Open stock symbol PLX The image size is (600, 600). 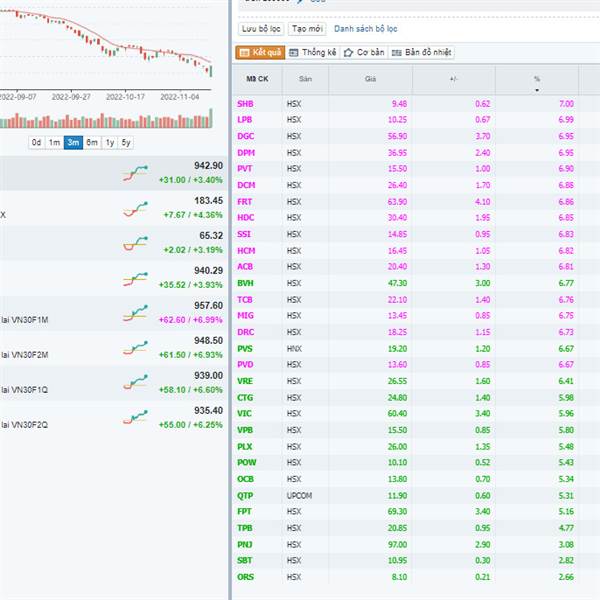pos(245,447)
